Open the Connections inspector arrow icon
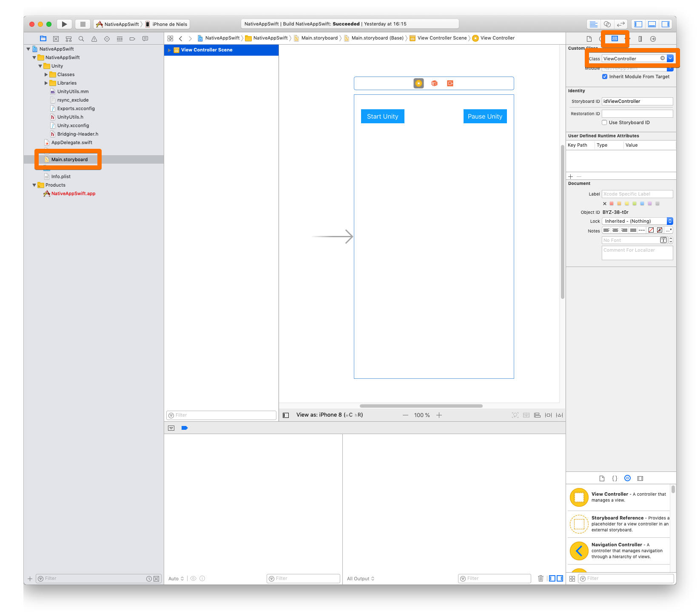700x616 pixels. [x=653, y=39]
